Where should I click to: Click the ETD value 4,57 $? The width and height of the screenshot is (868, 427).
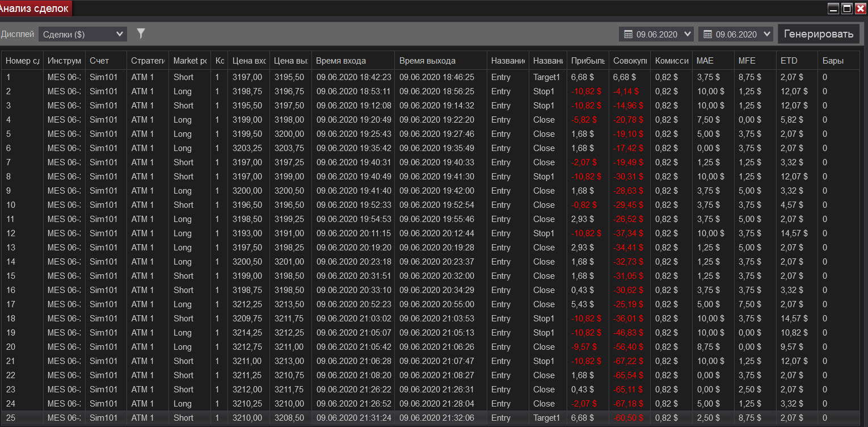coord(792,205)
